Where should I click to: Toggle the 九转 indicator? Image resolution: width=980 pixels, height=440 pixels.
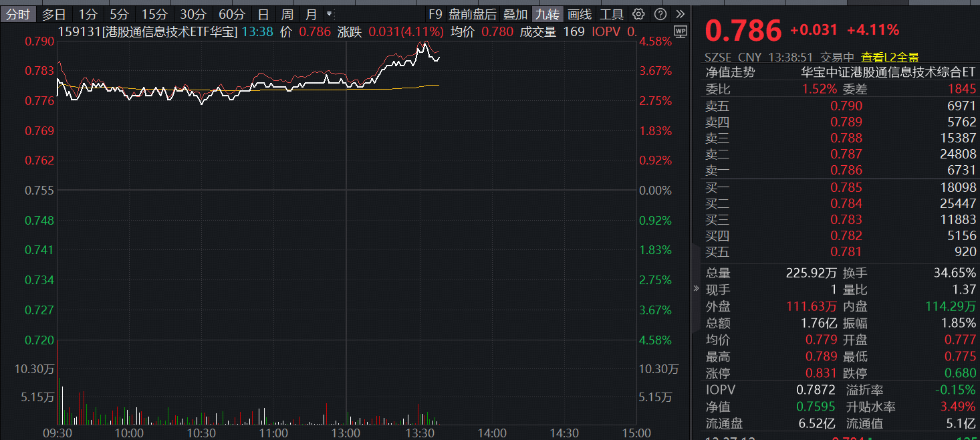pos(547,14)
